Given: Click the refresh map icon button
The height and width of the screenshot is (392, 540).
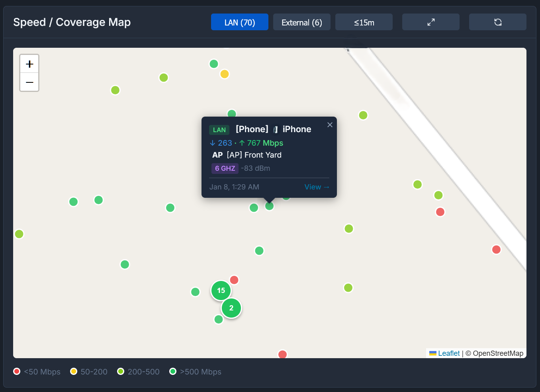Looking at the screenshot, I should coord(498,22).
